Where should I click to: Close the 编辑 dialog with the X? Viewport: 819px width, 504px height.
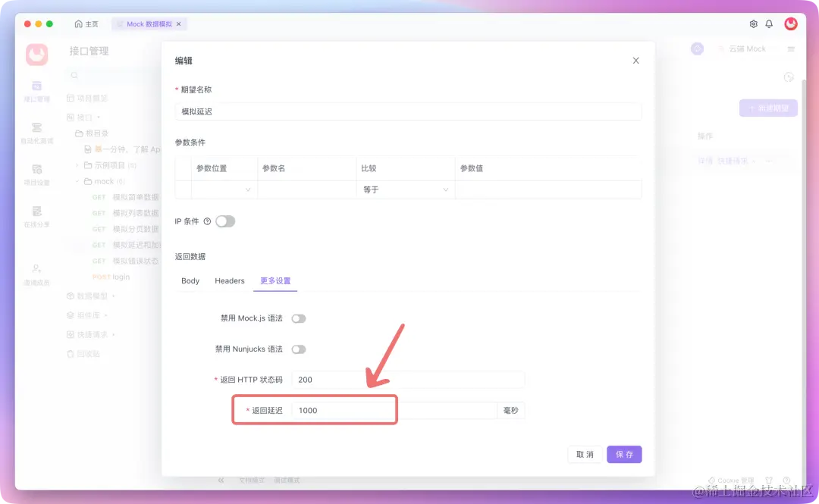pos(635,61)
